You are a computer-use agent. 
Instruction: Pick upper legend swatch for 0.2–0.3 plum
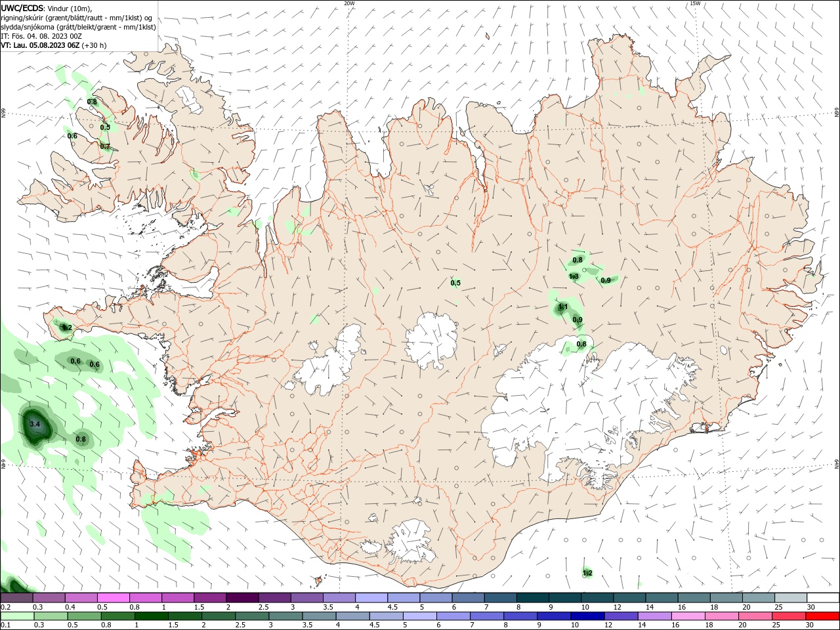pyautogui.click(x=16, y=598)
